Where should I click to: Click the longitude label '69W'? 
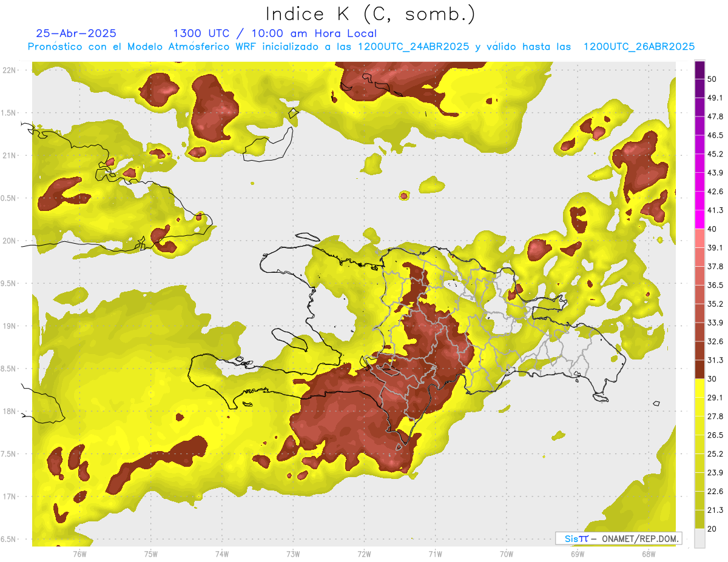578,554
